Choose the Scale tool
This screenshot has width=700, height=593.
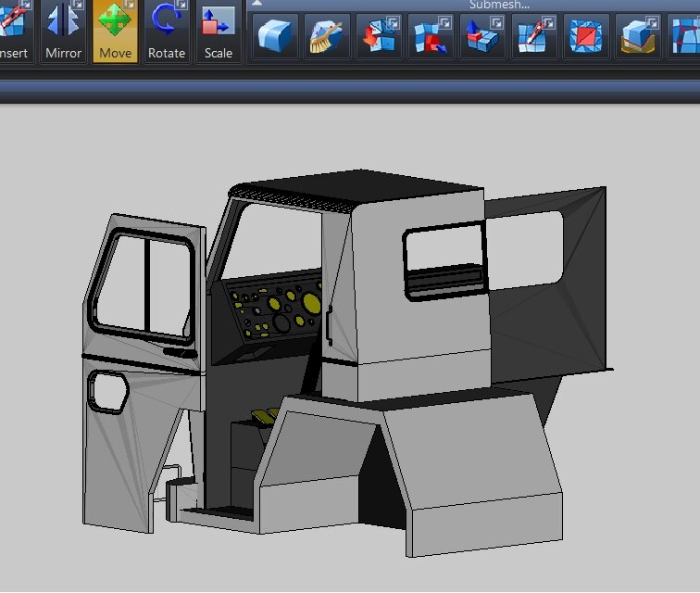click(219, 31)
